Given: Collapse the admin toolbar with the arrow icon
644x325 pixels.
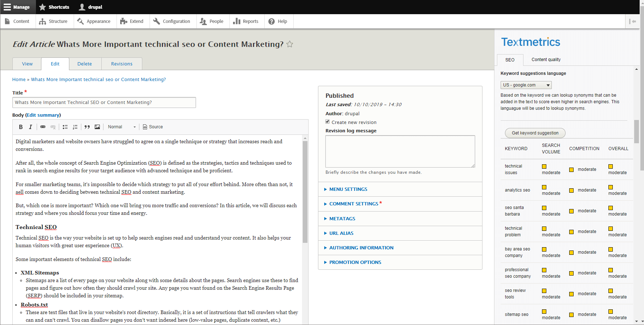Looking at the screenshot, I should pos(632,21).
